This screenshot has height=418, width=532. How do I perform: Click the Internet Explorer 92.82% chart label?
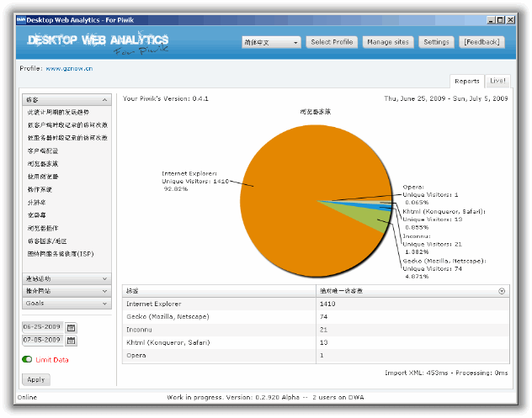[195, 181]
